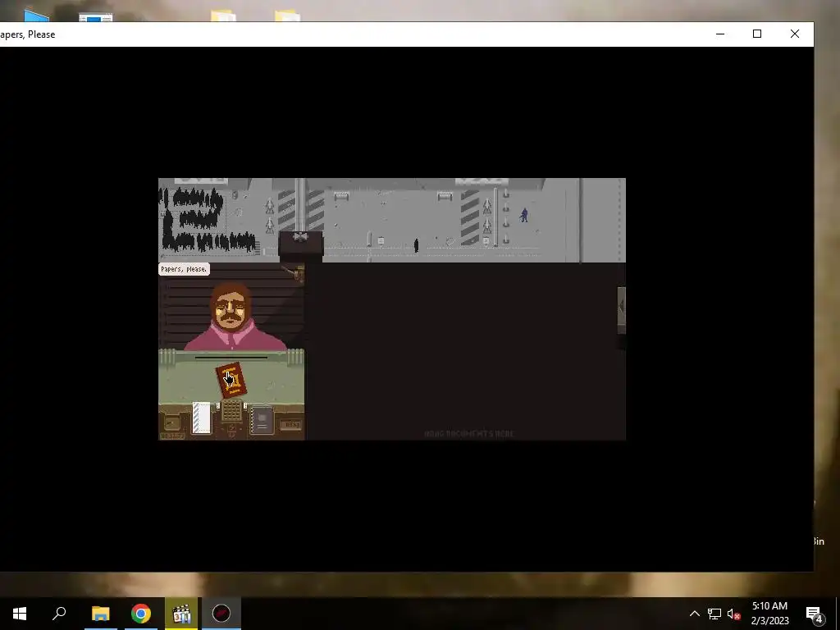Click the interrogate mode emblem under the speaker
This screenshot has width=840, height=630.
[x=231, y=430]
